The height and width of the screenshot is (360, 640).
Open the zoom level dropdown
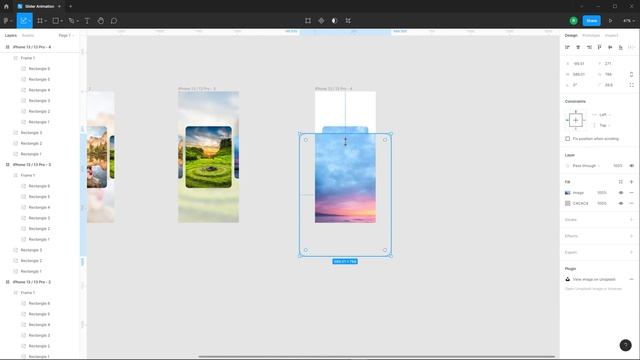[x=629, y=20]
